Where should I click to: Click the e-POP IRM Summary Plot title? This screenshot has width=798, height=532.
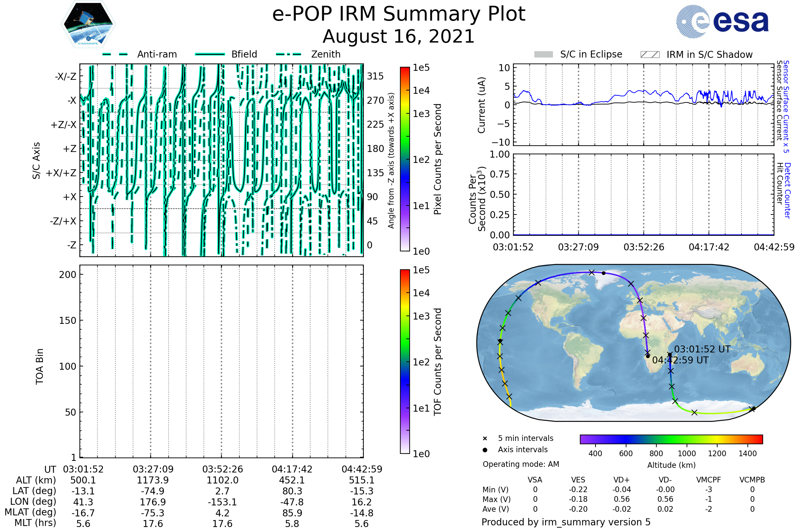point(399,14)
